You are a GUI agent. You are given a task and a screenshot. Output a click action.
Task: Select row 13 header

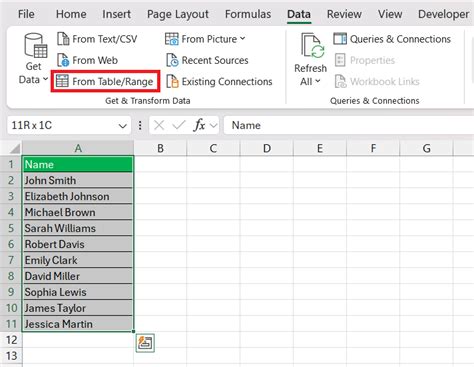coord(11,356)
